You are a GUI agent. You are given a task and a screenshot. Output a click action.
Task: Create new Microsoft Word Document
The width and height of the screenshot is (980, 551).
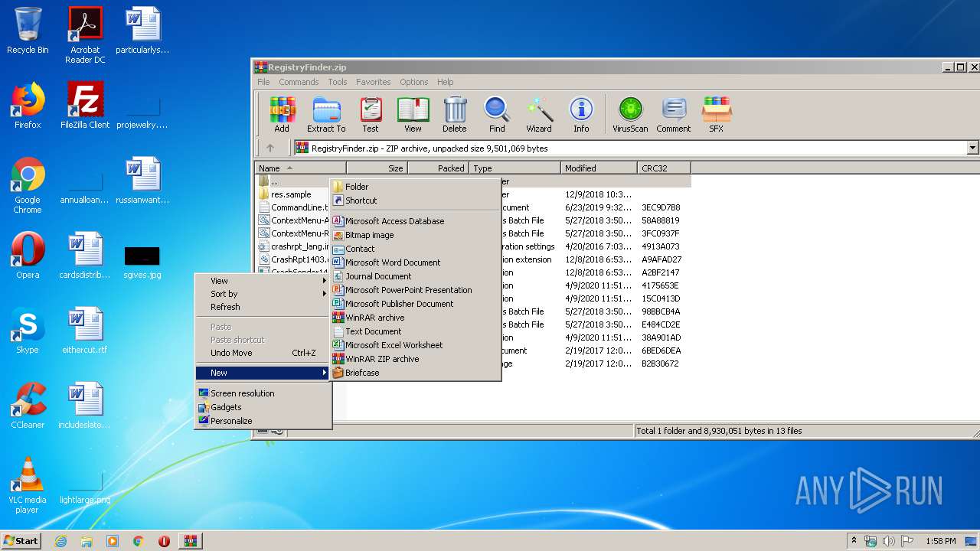coord(415,262)
